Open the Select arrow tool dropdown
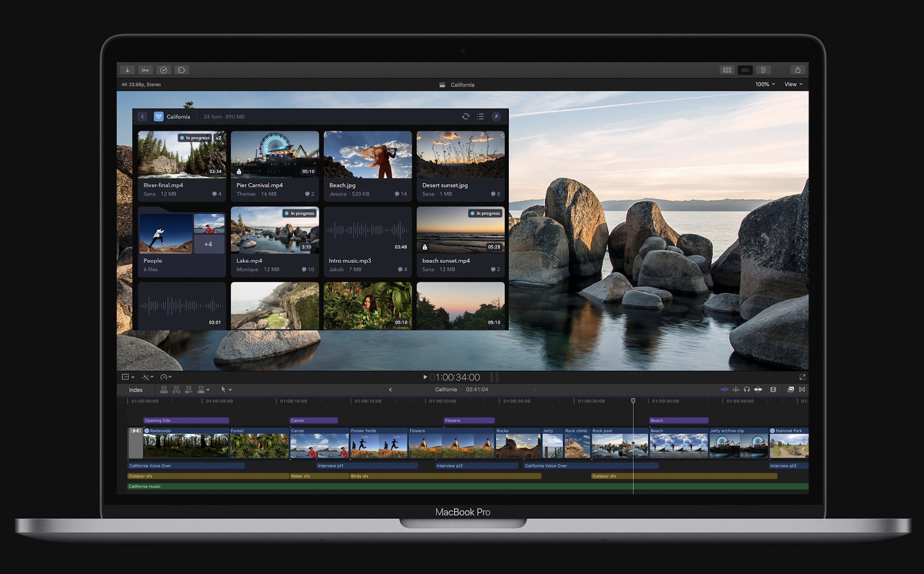 point(226,390)
